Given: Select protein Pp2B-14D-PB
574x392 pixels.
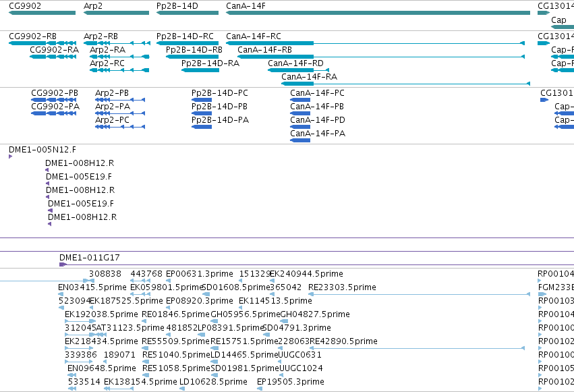Looking at the screenshot, I should [202, 113].
